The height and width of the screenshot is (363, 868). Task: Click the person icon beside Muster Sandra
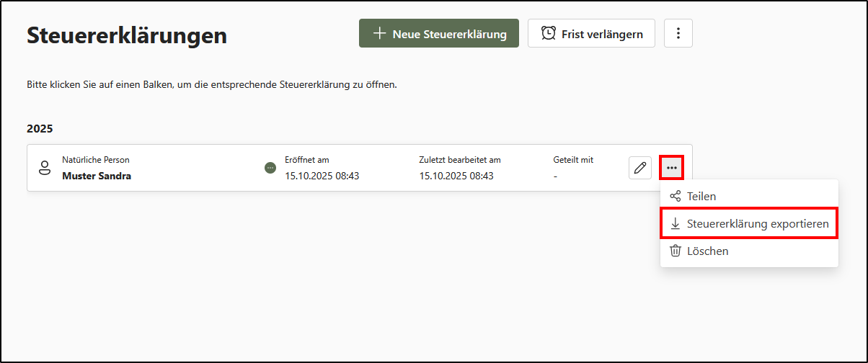(45, 168)
